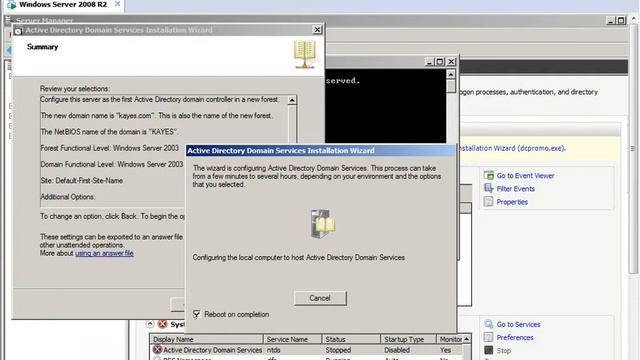Click the Site: Default-First-Site-Name line
The width and height of the screenshot is (640, 360).
[x=82, y=180]
